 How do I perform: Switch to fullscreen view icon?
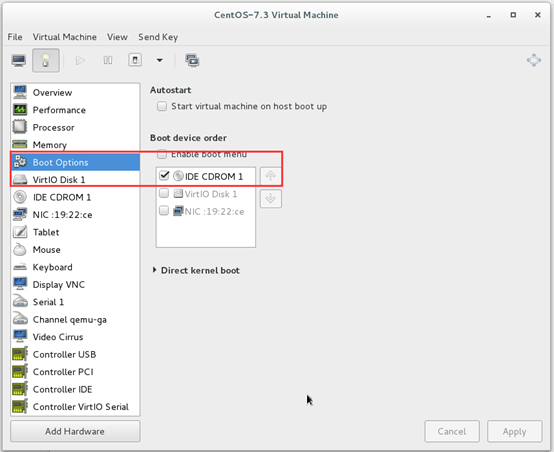click(534, 60)
